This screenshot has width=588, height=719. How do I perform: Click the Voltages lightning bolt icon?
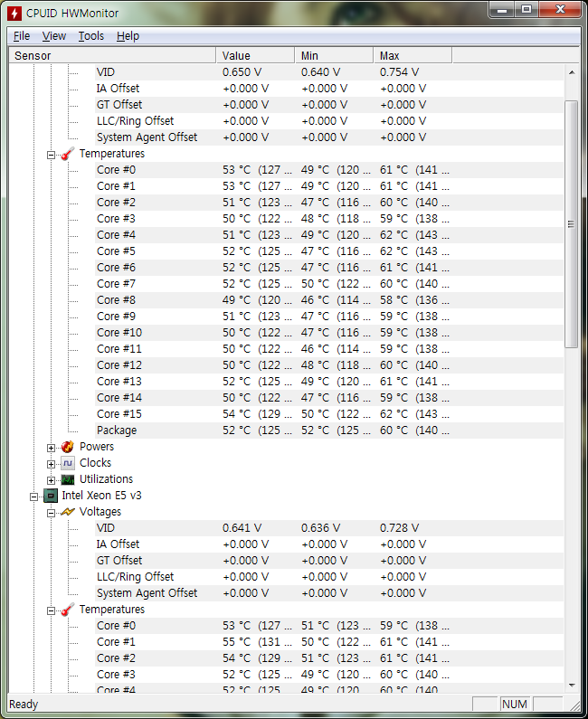coord(68,512)
